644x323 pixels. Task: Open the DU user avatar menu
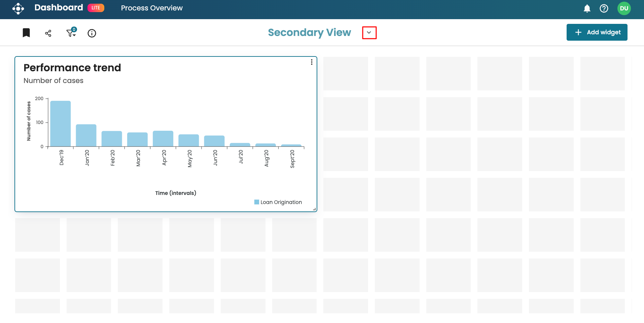(x=624, y=8)
